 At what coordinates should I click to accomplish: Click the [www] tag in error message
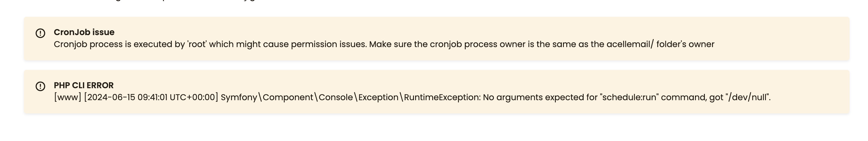tap(67, 97)
